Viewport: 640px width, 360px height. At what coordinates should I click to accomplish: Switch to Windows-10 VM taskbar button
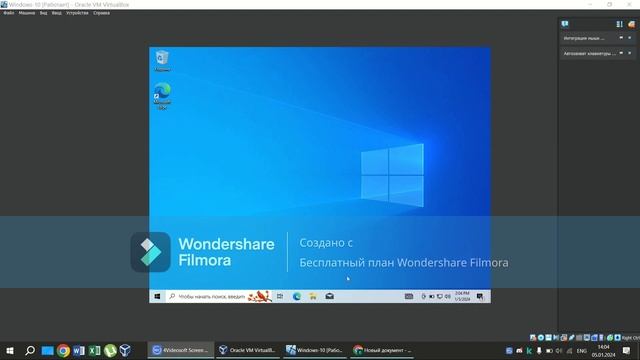(315, 350)
